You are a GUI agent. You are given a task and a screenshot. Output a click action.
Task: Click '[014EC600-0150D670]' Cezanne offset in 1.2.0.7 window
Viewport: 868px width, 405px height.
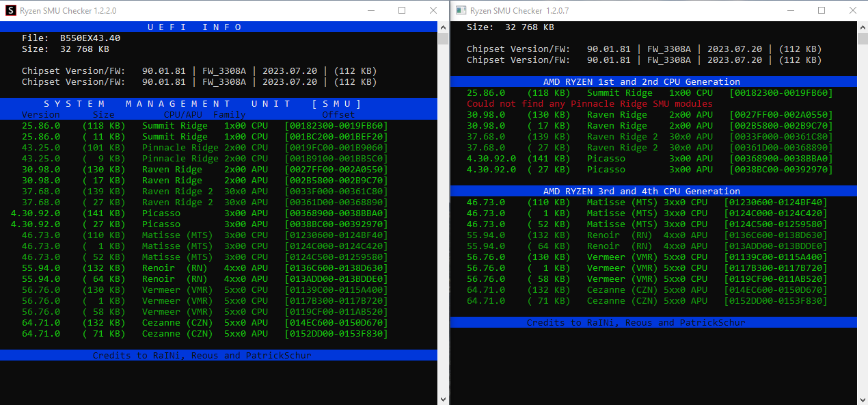(x=776, y=290)
